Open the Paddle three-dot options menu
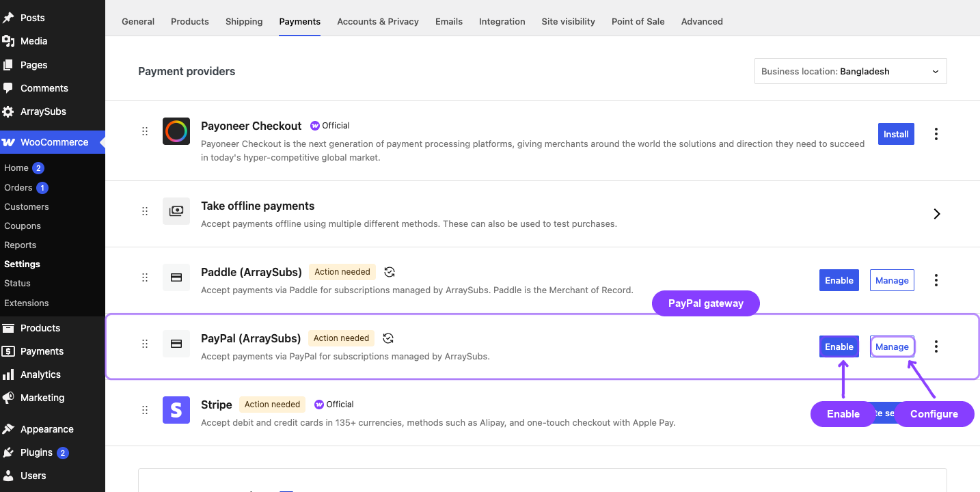 click(936, 280)
